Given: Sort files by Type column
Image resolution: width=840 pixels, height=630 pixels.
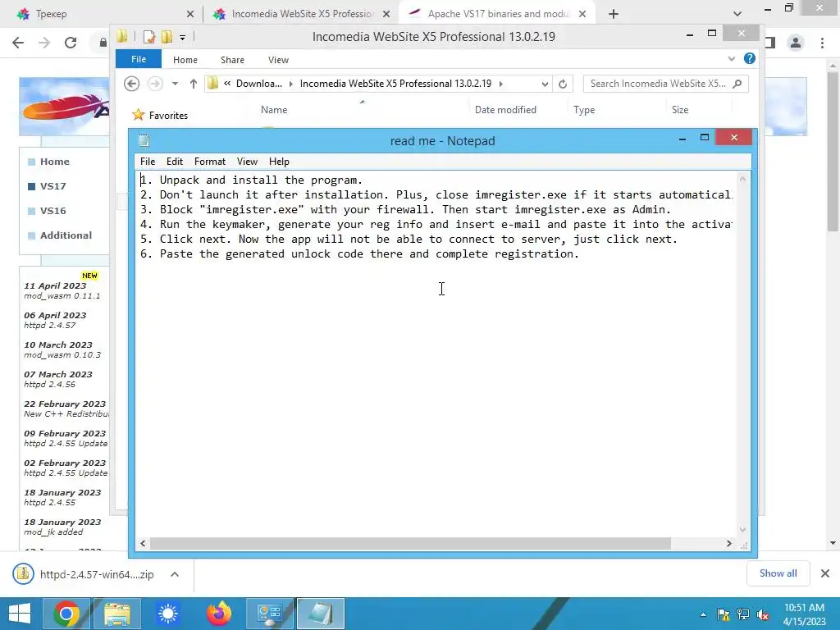Looking at the screenshot, I should point(584,110).
